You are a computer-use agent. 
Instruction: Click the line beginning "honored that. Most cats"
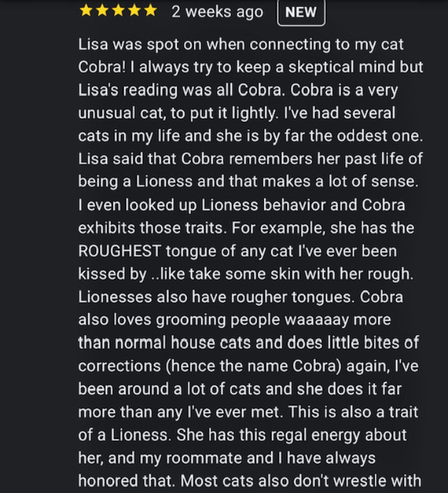[249, 481]
